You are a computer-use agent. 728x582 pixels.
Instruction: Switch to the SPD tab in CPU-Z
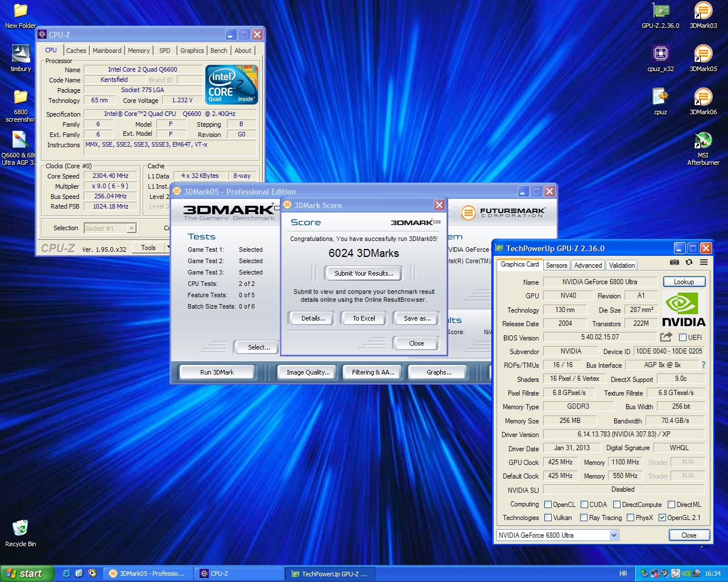pos(165,51)
